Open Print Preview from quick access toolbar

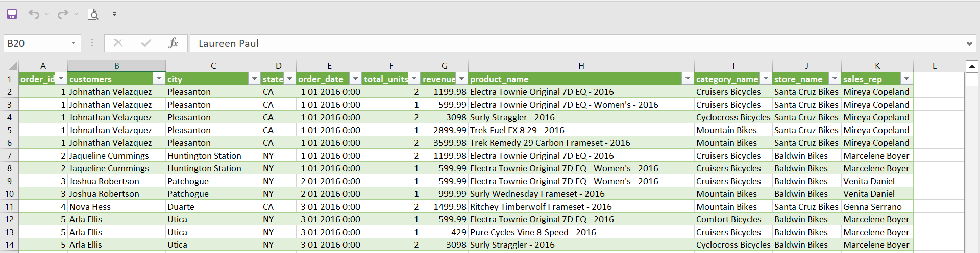(93, 14)
